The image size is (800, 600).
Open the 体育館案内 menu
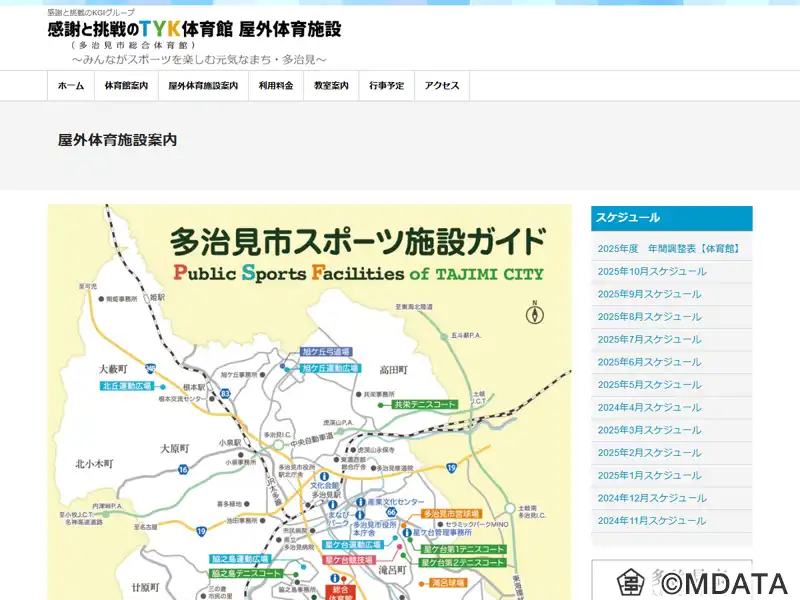tap(126, 86)
